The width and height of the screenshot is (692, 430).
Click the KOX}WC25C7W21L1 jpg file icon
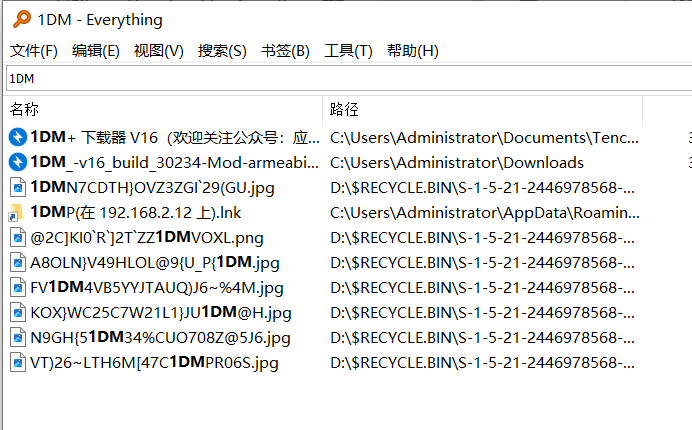click(x=18, y=312)
